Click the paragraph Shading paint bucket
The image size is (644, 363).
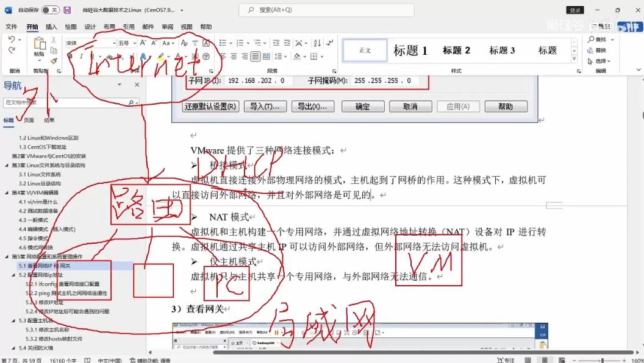(x=297, y=56)
